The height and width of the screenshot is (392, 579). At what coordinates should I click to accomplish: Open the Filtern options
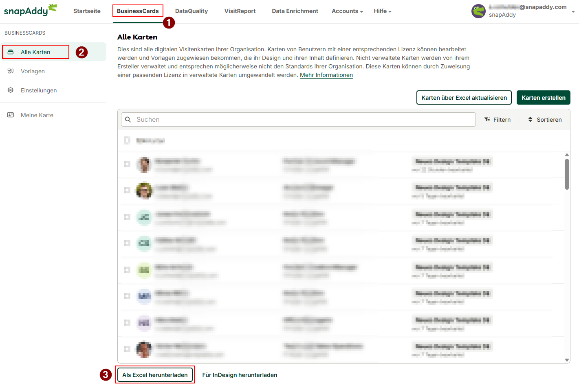498,119
